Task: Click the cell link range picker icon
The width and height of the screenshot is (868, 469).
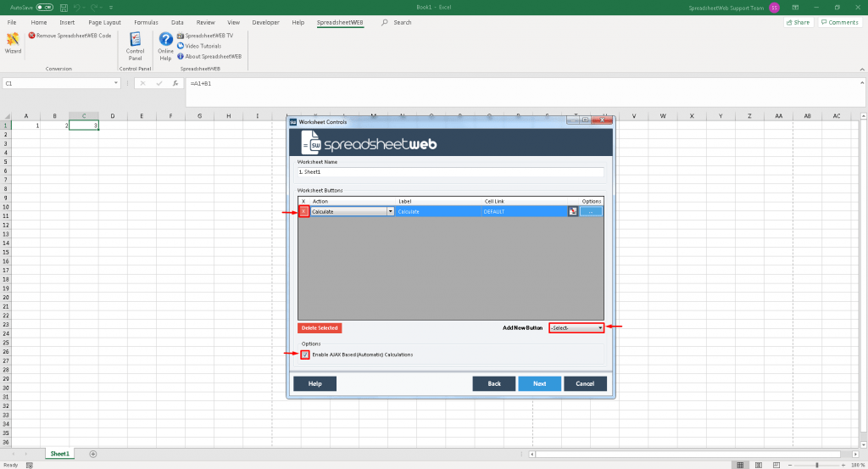Action: [572, 211]
